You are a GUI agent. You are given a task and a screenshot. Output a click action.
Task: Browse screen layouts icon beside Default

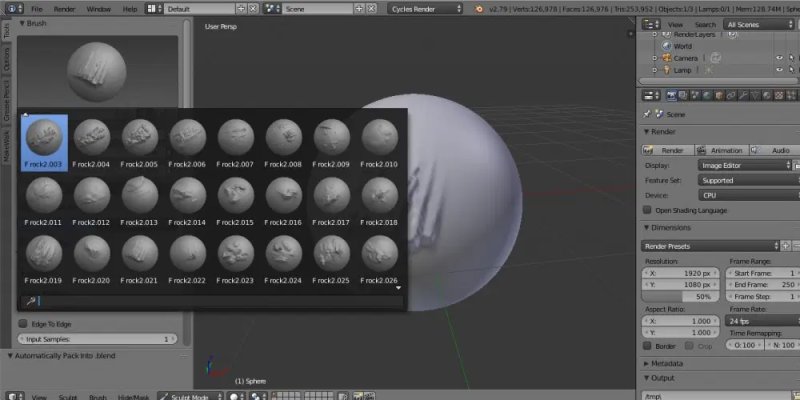point(154,9)
